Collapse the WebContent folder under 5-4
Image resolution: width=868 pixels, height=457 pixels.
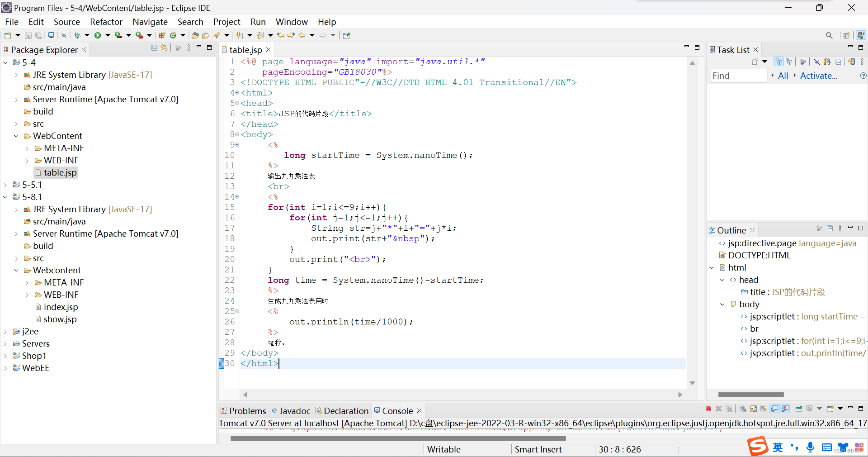point(16,136)
